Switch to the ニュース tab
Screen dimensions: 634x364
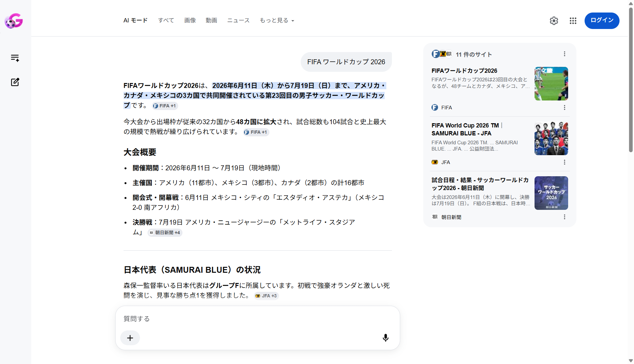[x=238, y=20]
